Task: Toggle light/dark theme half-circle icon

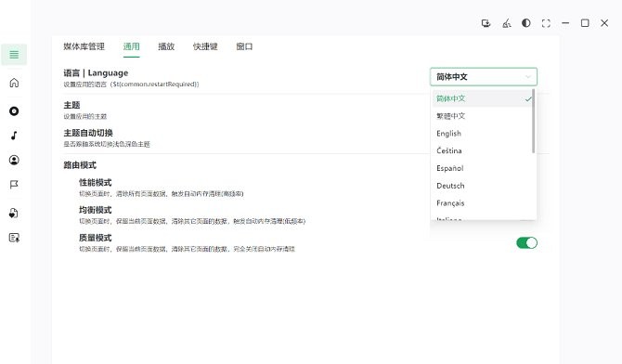Action: pyautogui.click(x=526, y=23)
